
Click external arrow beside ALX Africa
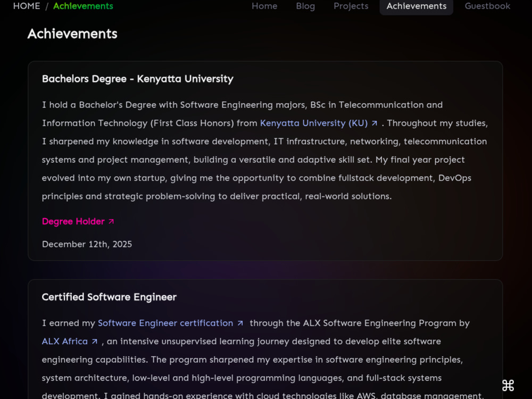[x=95, y=342]
